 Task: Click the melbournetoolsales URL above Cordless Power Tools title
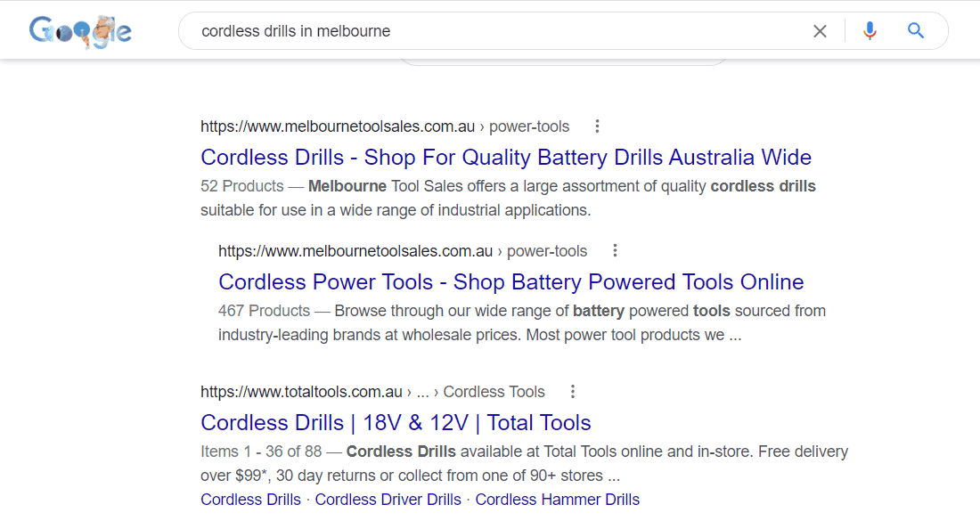[355, 251]
